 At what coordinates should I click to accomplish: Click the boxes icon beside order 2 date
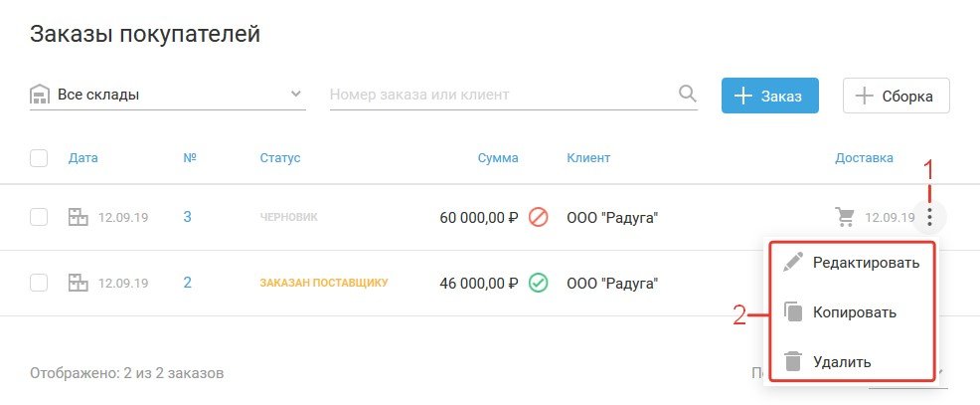pos(78,283)
